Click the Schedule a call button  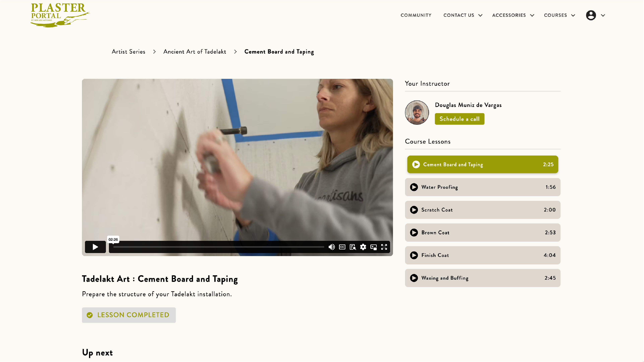coord(459,119)
